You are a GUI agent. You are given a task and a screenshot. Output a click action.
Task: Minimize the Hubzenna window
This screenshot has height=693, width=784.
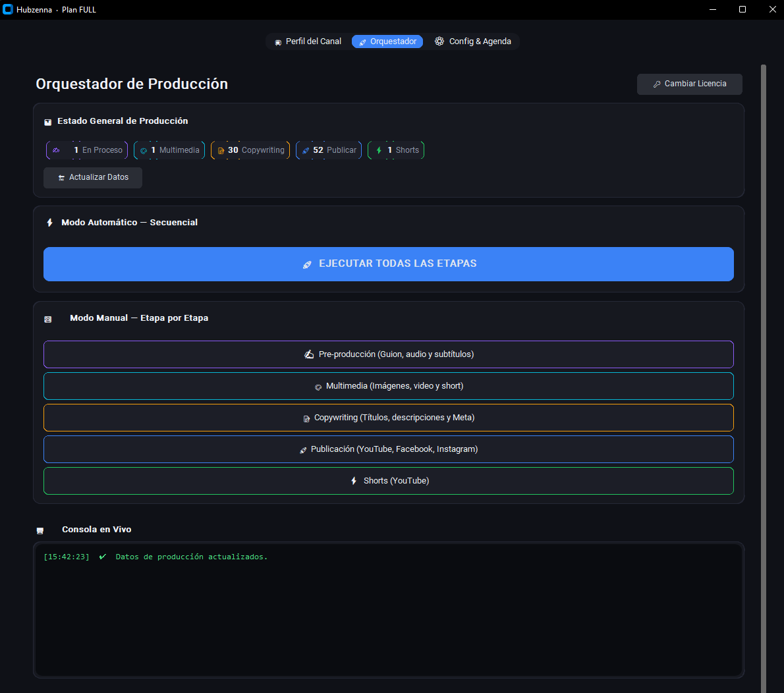tap(712, 9)
